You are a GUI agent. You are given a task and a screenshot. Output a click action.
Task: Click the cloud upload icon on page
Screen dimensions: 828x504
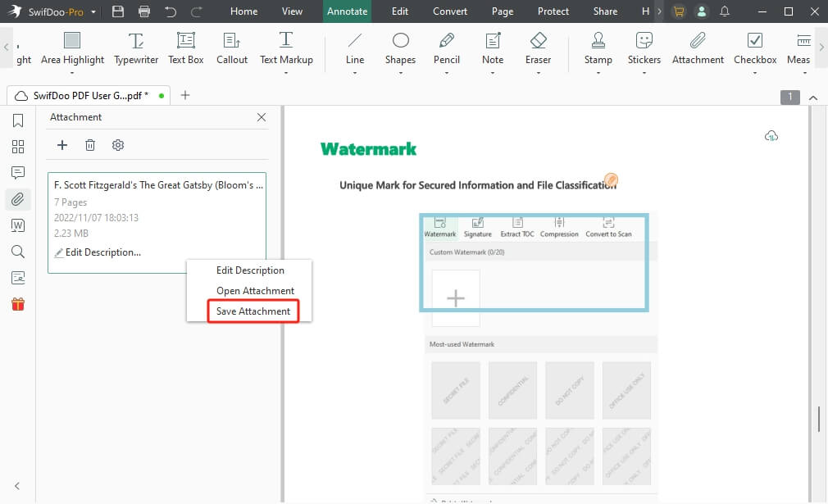click(771, 136)
